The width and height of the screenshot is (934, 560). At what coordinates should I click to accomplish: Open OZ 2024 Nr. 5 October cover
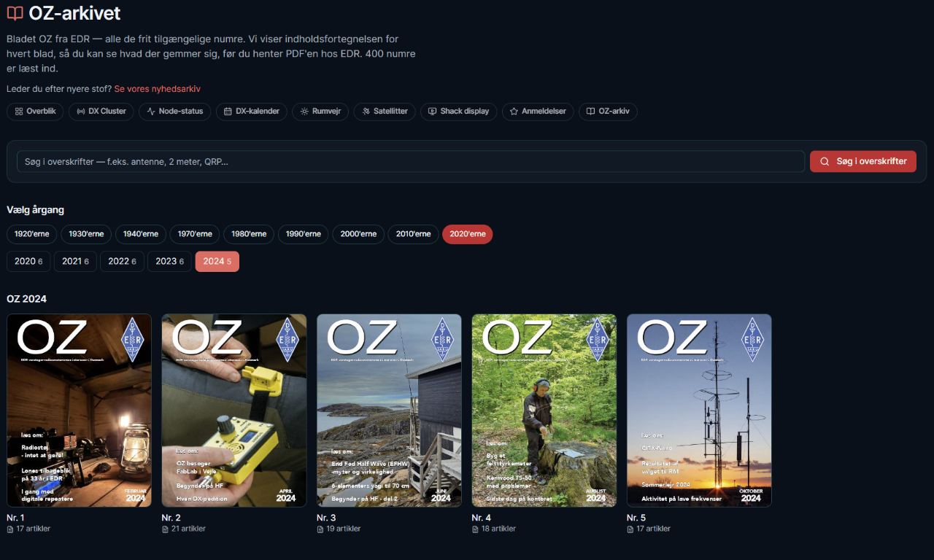pos(699,411)
